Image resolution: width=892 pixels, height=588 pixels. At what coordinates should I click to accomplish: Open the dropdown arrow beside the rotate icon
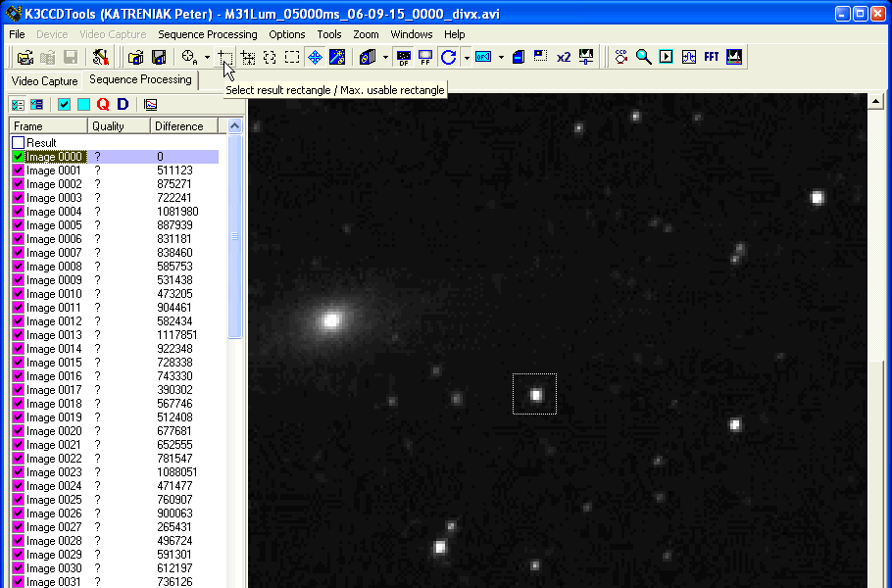467,58
